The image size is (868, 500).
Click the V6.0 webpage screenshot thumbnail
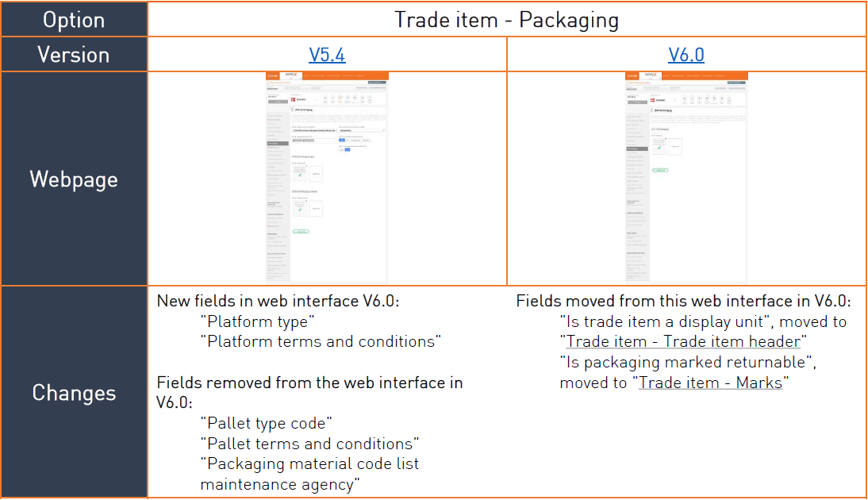[686, 178]
